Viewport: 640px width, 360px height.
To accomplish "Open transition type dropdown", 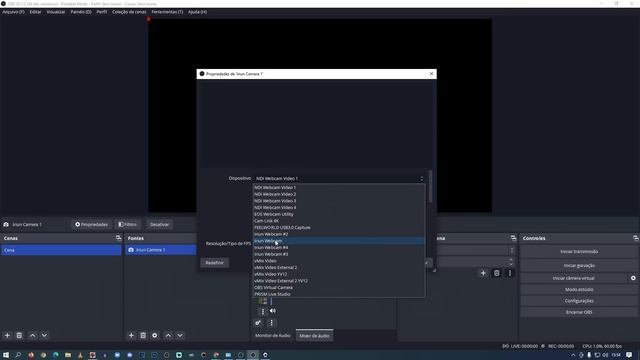I will tap(476, 250).
